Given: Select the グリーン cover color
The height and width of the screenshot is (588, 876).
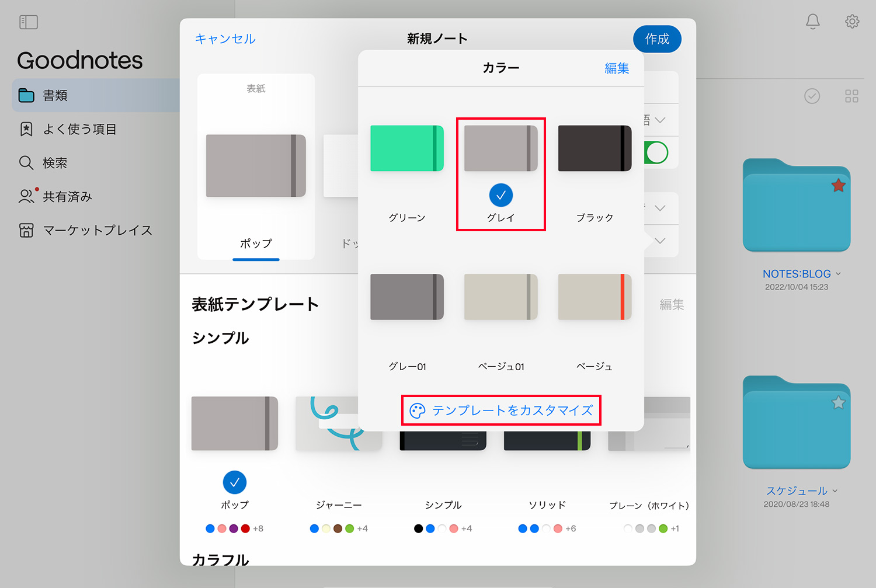Looking at the screenshot, I should point(407,148).
